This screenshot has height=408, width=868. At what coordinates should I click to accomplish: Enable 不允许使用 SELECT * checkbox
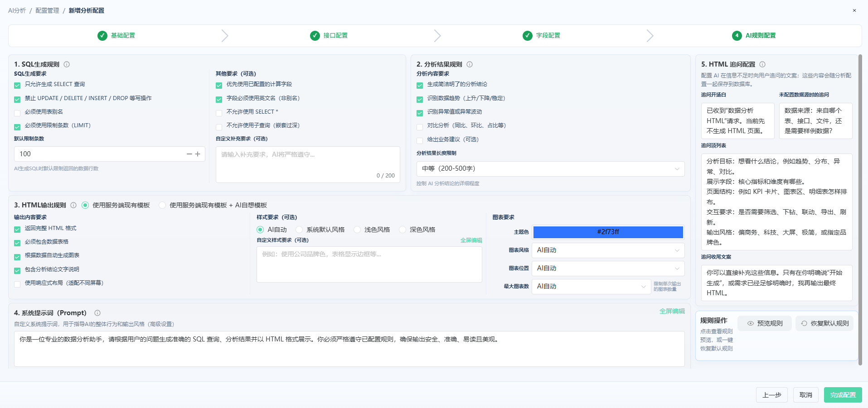click(219, 113)
